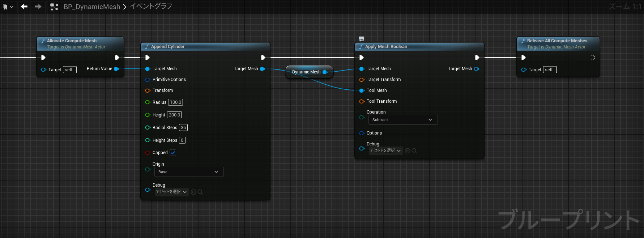Select BP_DynamicMesh breadcrumb link
The height and width of the screenshot is (238, 644).
coord(92,7)
